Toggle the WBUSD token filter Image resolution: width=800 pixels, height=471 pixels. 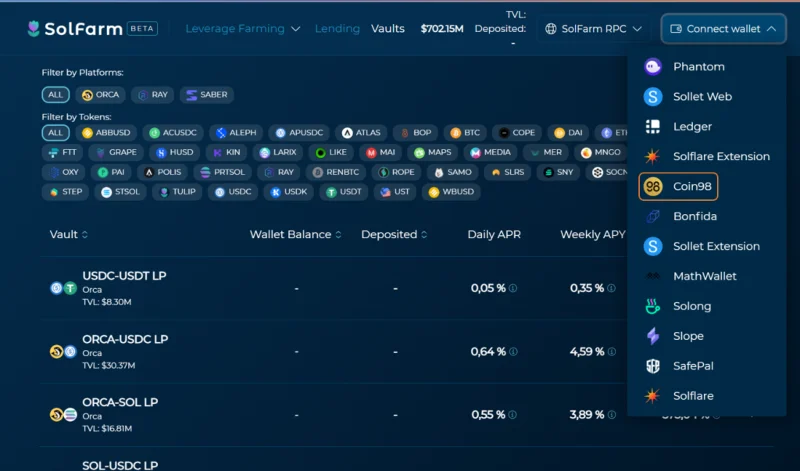click(x=451, y=192)
